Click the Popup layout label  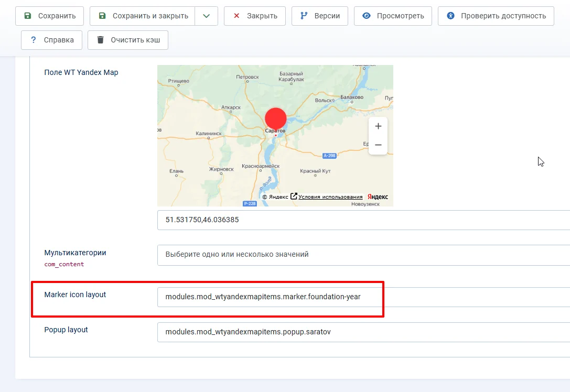66,330
